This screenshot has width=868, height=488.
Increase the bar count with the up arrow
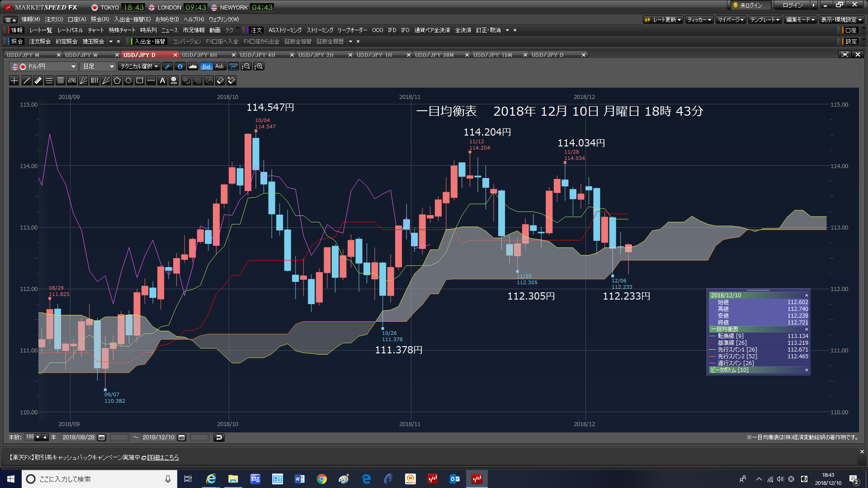click(x=45, y=437)
